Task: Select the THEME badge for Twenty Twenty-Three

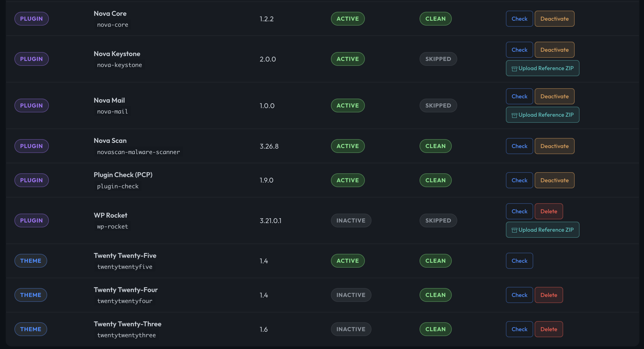Action: tap(31, 329)
